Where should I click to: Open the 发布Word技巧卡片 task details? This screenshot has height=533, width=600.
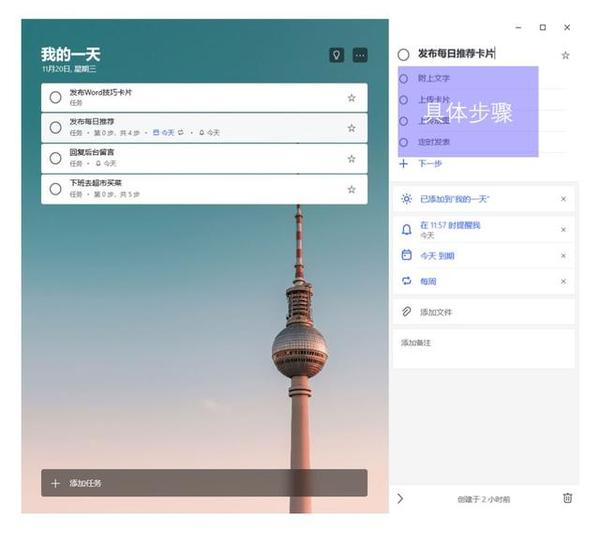[x=204, y=98]
